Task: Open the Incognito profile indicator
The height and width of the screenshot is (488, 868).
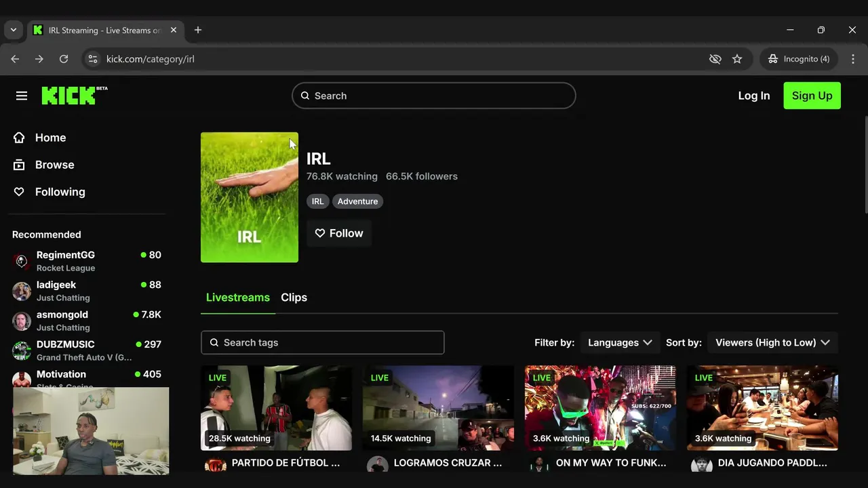Action: click(799, 59)
